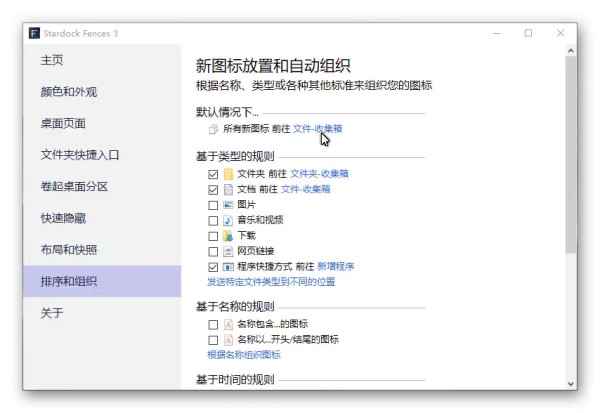Click the folder icon in type rules
Image resolution: width=600 pixels, height=413 pixels.
tap(228, 174)
